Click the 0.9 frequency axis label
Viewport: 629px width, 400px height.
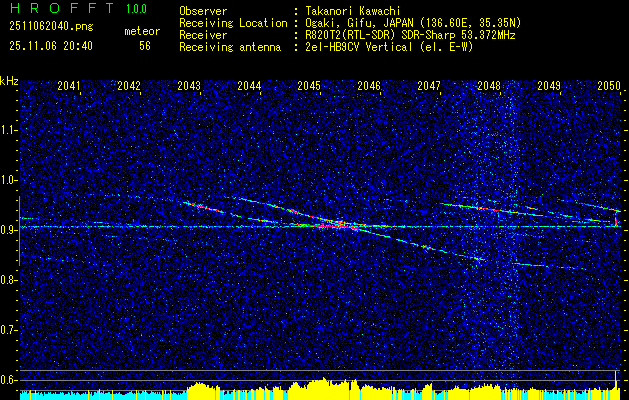coord(8,230)
